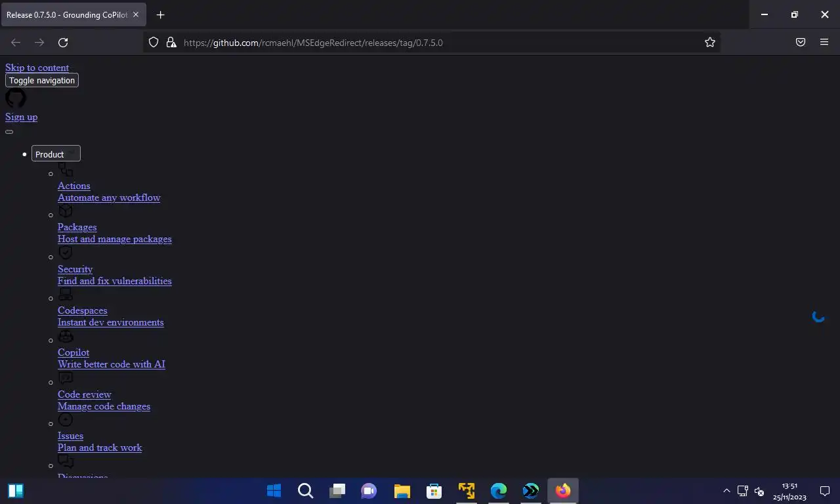Click the Plan and track work link
840x504 pixels.
pyautogui.click(x=100, y=448)
